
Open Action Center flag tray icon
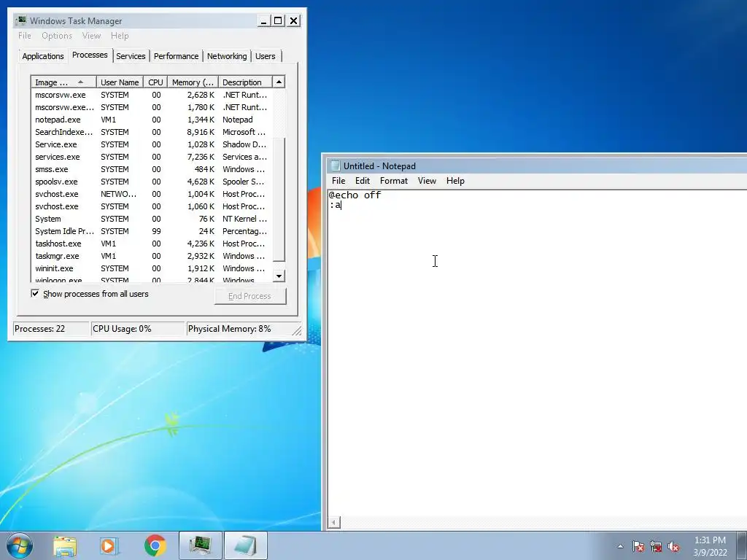tap(638, 547)
